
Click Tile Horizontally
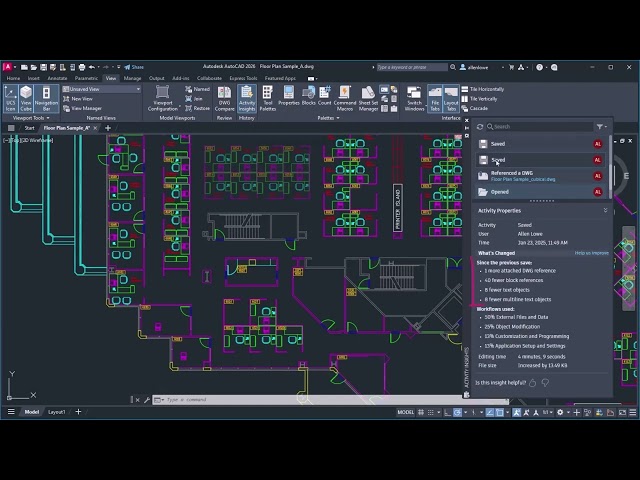click(x=483, y=89)
